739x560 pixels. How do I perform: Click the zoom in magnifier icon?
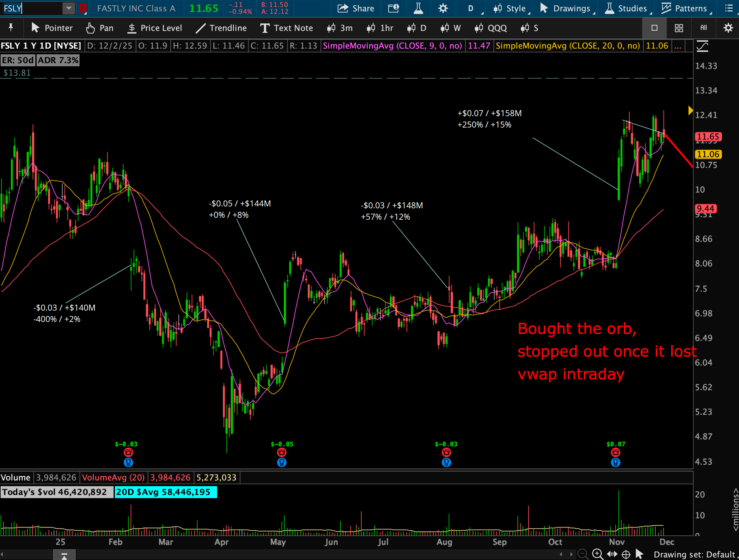(597, 554)
